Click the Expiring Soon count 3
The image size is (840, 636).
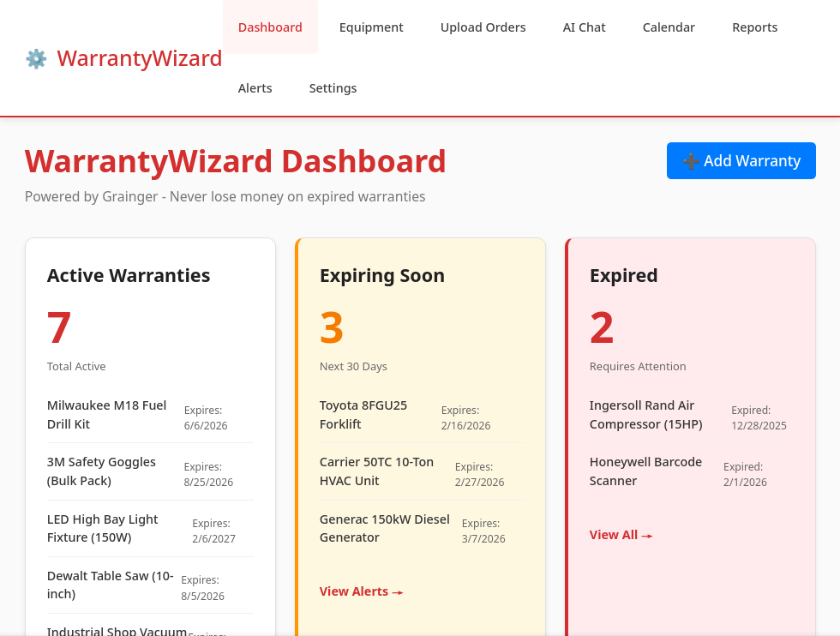(x=332, y=328)
